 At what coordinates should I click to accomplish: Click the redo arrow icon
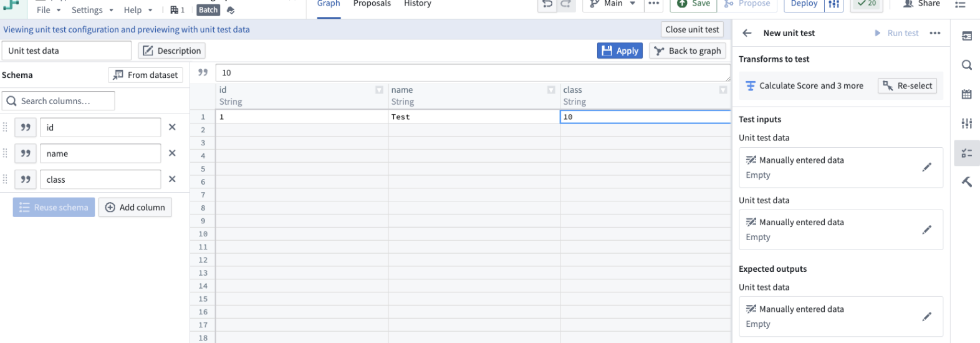pyautogui.click(x=565, y=4)
